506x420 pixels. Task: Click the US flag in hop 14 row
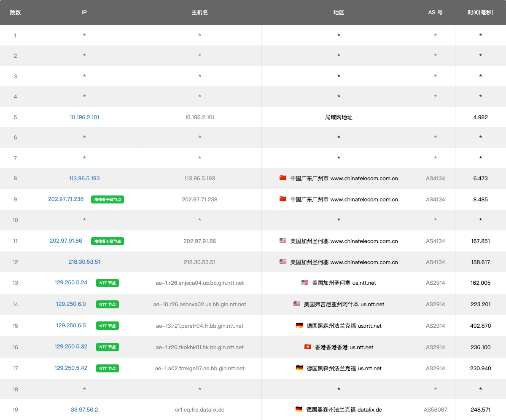click(x=297, y=304)
